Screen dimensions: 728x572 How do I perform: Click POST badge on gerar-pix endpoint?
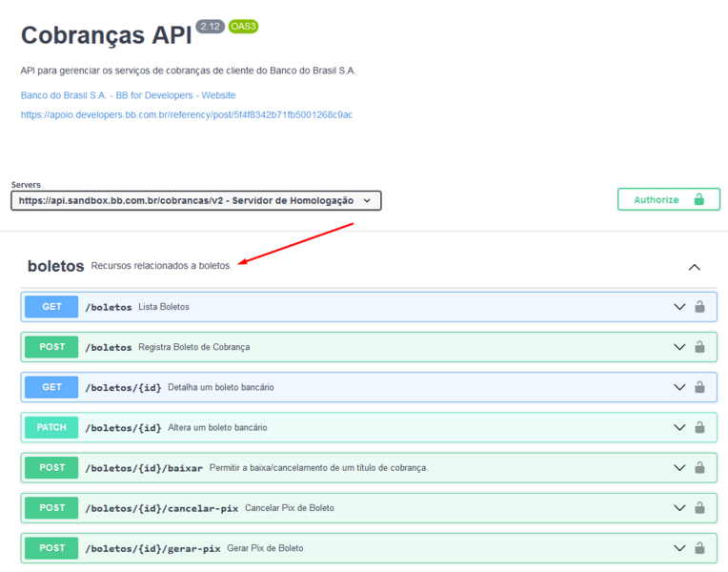click(51, 548)
